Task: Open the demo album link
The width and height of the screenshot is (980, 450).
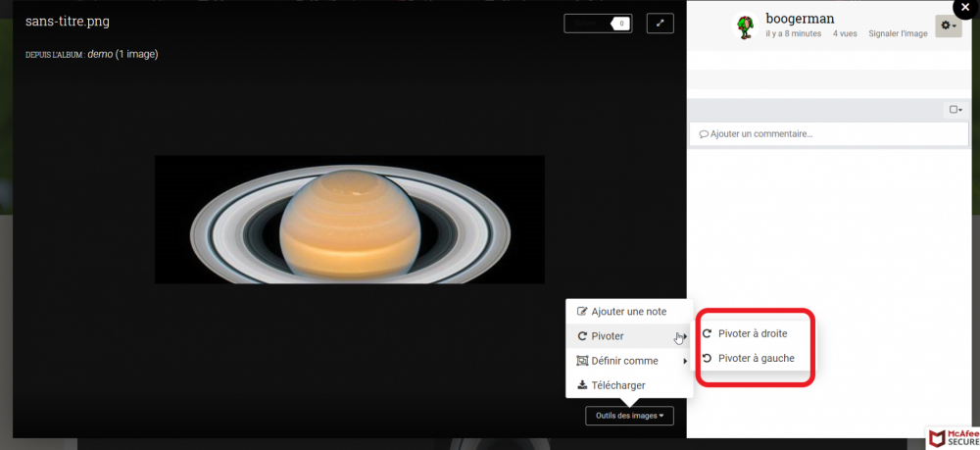Action: pos(100,54)
